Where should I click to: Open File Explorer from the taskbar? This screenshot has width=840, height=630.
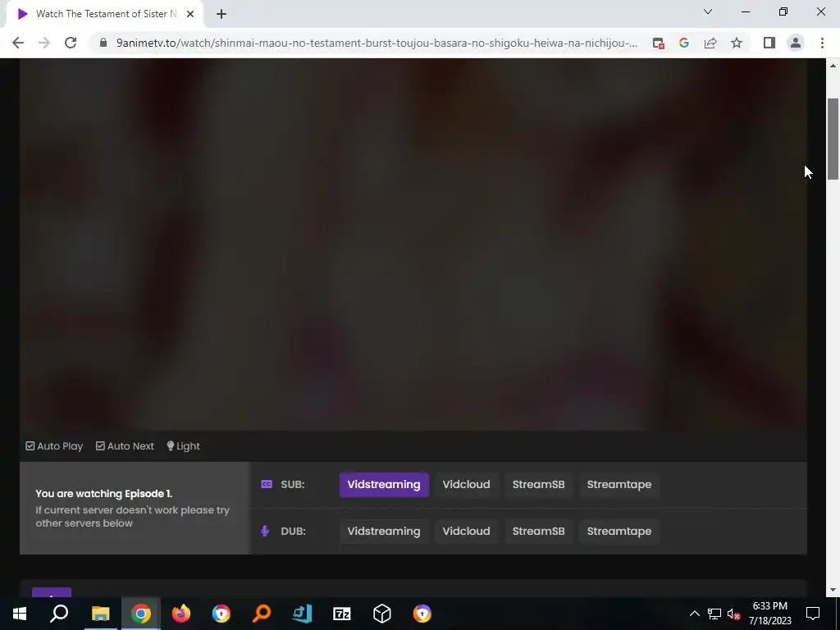pyautogui.click(x=100, y=614)
